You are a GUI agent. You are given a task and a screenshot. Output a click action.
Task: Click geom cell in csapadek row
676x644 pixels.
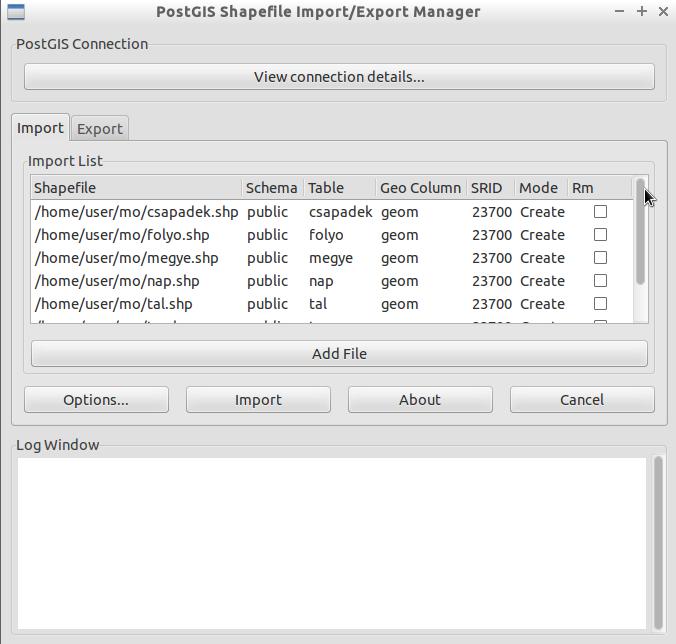click(x=400, y=212)
